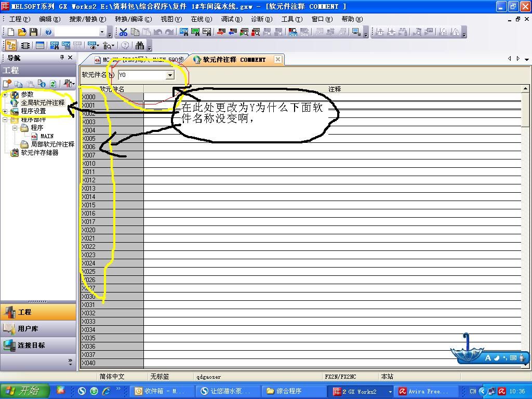Open the toolbar combo box dropdown arrow

pyautogui.click(x=102, y=32)
